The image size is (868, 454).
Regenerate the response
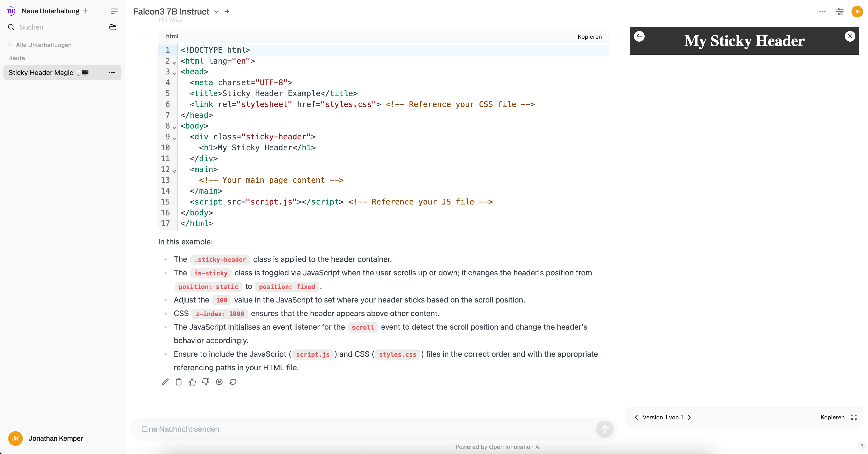coord(233,382)
